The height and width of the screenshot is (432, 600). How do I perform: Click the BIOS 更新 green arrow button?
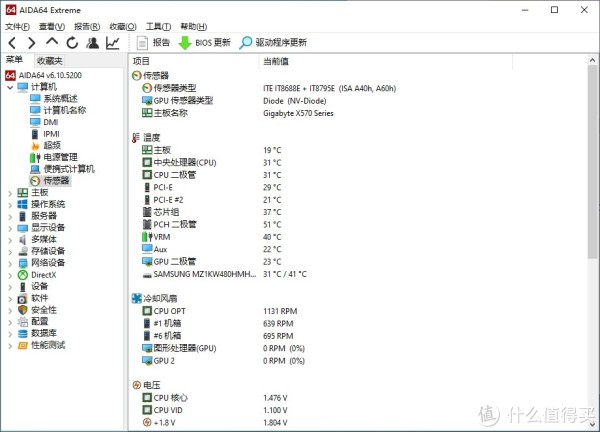tap(205, 42)
